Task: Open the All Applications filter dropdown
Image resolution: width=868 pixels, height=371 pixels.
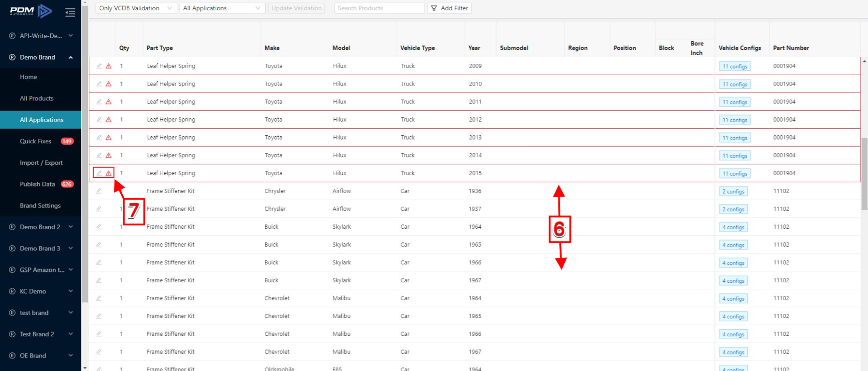Action: point(222,8)
